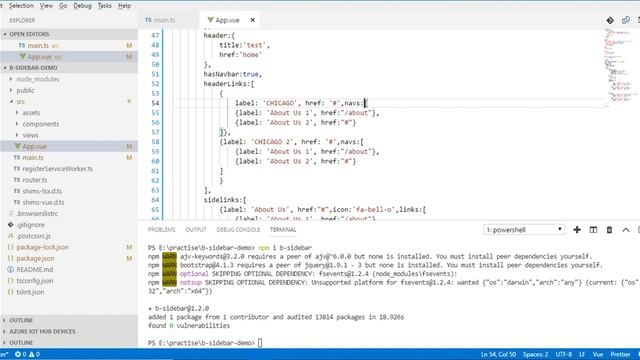This screenshot has height=360, width=640.
Task: Change encoding via UTF-8 status item
Action: point(563,354)
